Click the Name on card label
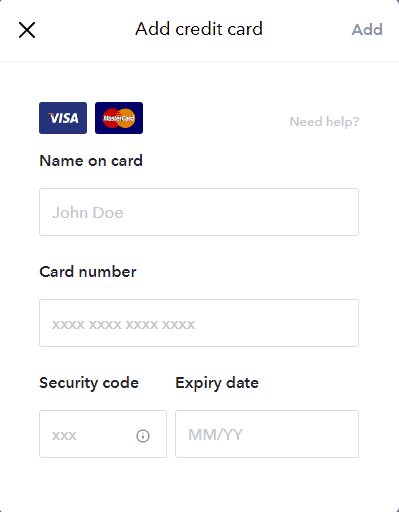The width and height of the screenshot is (399, 512). point(91,161)
